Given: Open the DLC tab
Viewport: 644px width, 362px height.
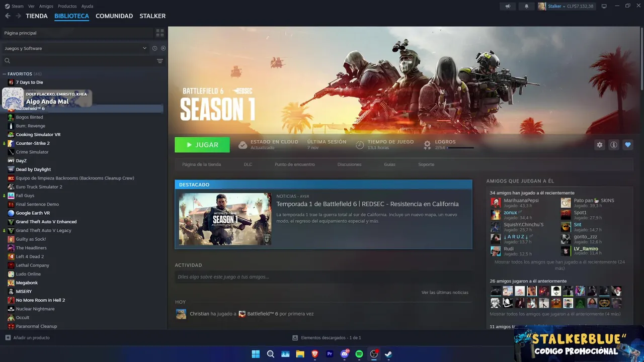Looking at the screenshot, I should click(x=248, y=164).
